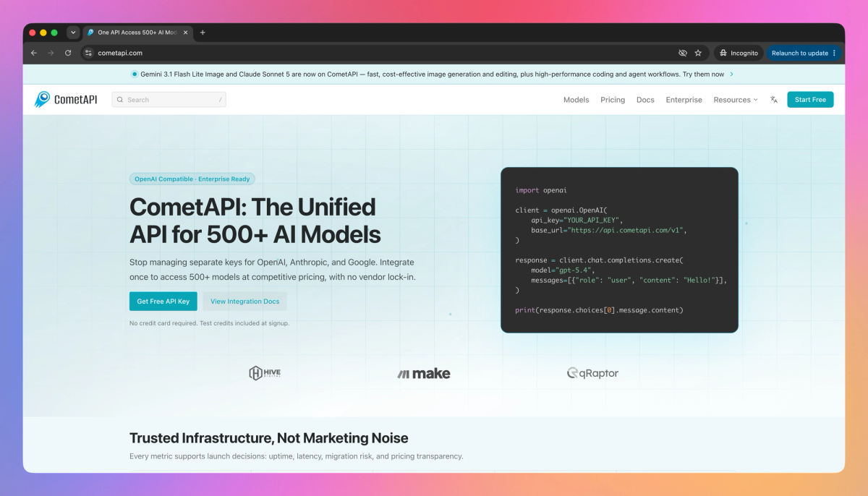Image resolution: width=868 pixels, height=496 pixels.
Task: Click the slash shortcut hint in search
Action: (x=220, y=100)
